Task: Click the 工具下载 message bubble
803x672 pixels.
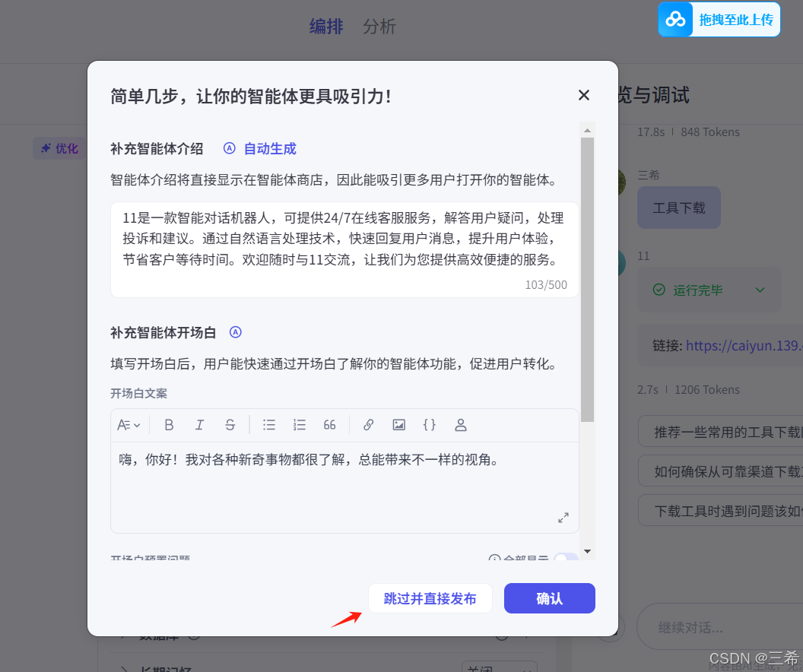Action: [679, 208]
